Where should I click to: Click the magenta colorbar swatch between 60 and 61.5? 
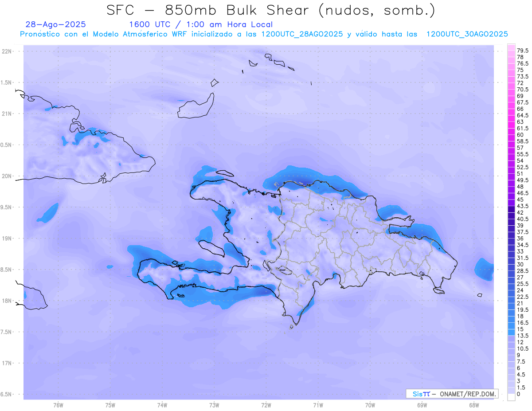click(x=511, y=132)
